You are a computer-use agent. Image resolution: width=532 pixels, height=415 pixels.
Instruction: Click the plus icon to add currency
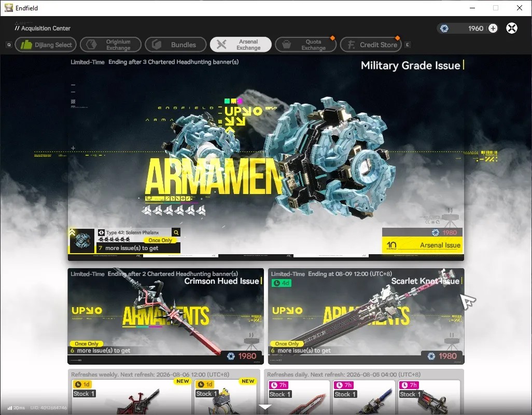(493, 28)
